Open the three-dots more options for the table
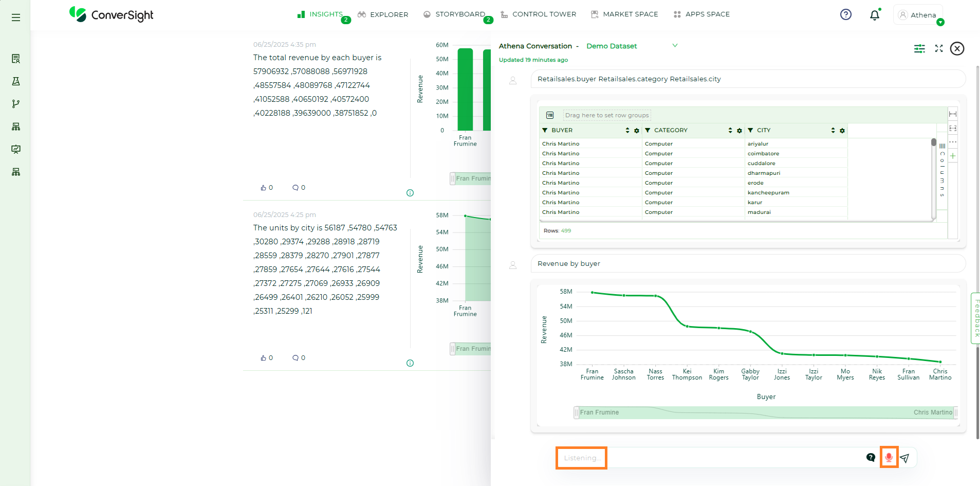The height and width of the screenshot is (486, 980). 953,142
